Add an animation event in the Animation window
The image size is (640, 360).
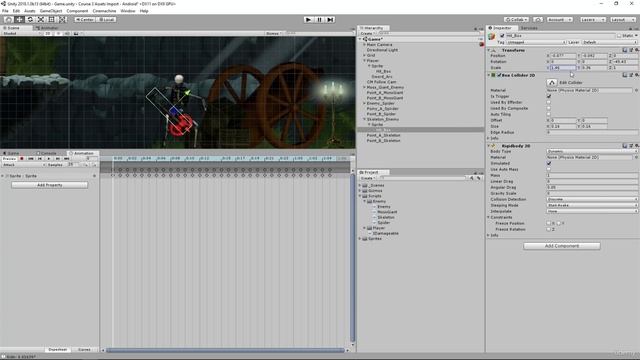pos(94,165)
